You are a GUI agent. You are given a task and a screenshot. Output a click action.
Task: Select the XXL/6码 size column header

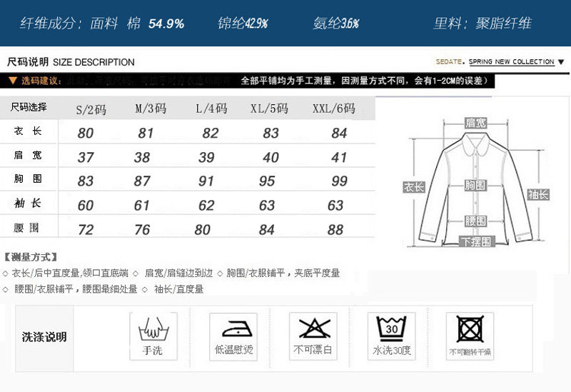[333, 109]
